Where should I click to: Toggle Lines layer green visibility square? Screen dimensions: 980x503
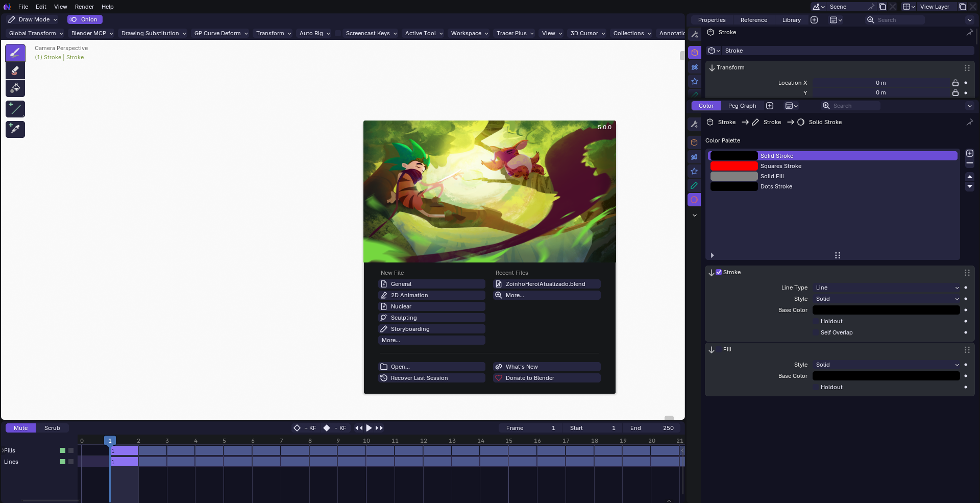click(x=63, y=462)
